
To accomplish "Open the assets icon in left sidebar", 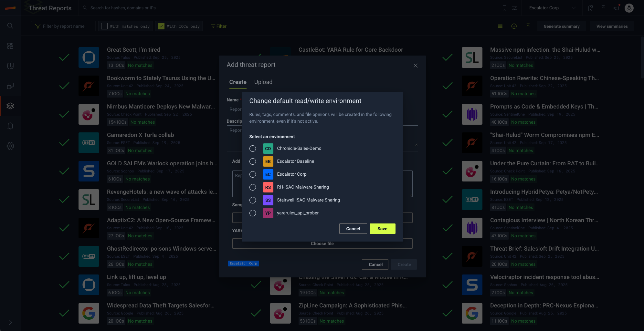I will (x=10, y=86).
